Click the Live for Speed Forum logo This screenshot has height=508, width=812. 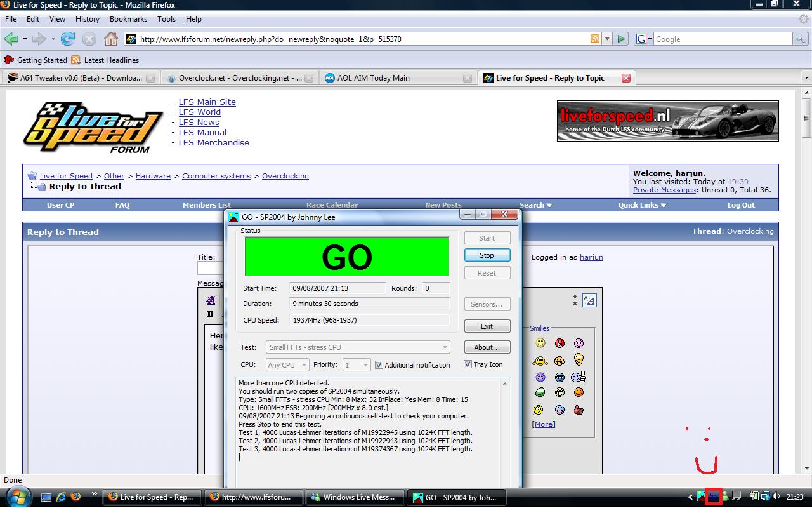point(93,127)
